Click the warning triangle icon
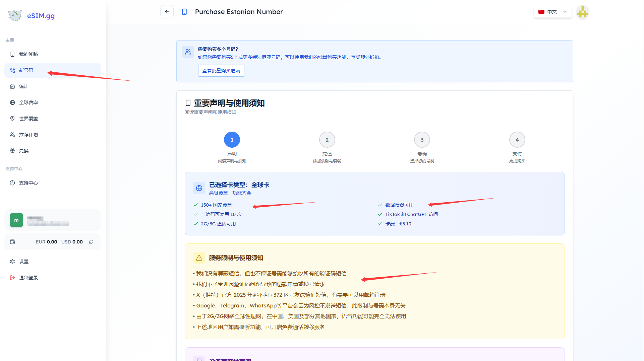The width and height of the screenshot is (644, 361). 199,258
